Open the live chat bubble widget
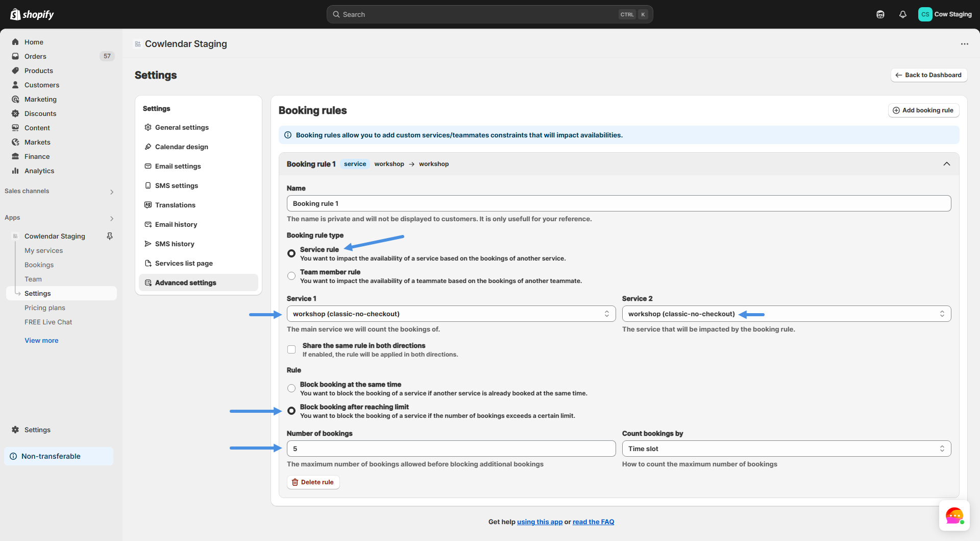This screenshot has width=980, height=541. pos(954,515)
